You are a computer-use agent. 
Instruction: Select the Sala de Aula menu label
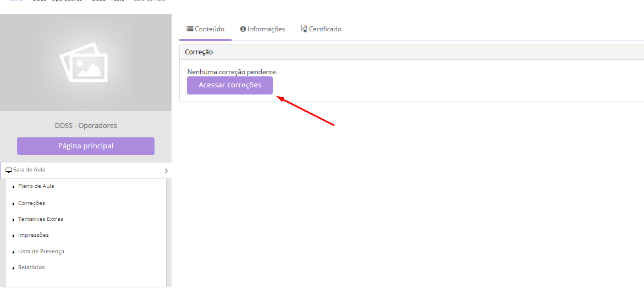coord(29,170)
